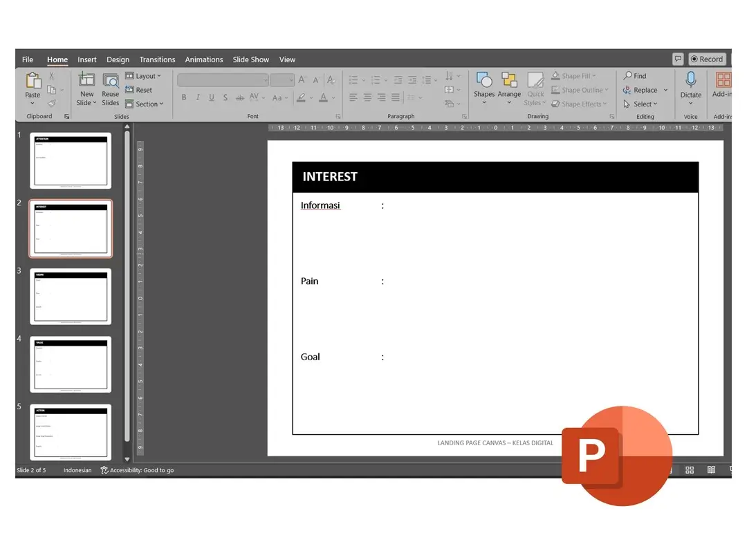Switch to the Transitions tab
This screenshot has width=747, height=560.
157,59
